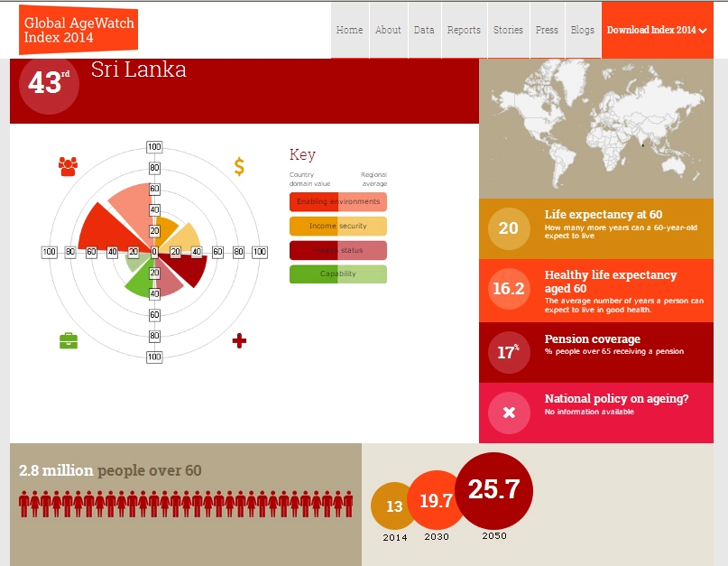Click the world map thumbnail
728x566 pixels.
pyautogui.click(x=603, y=128)
